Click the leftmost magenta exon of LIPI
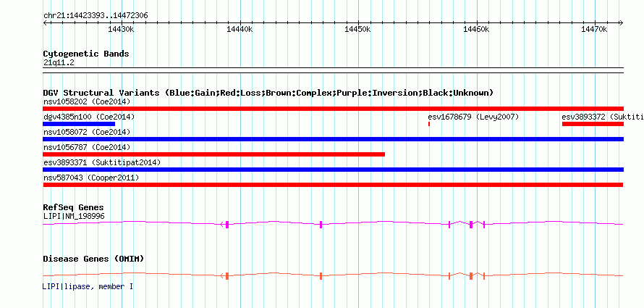The image size is (644, 308). pyautogui.click(x=226, y=224)
